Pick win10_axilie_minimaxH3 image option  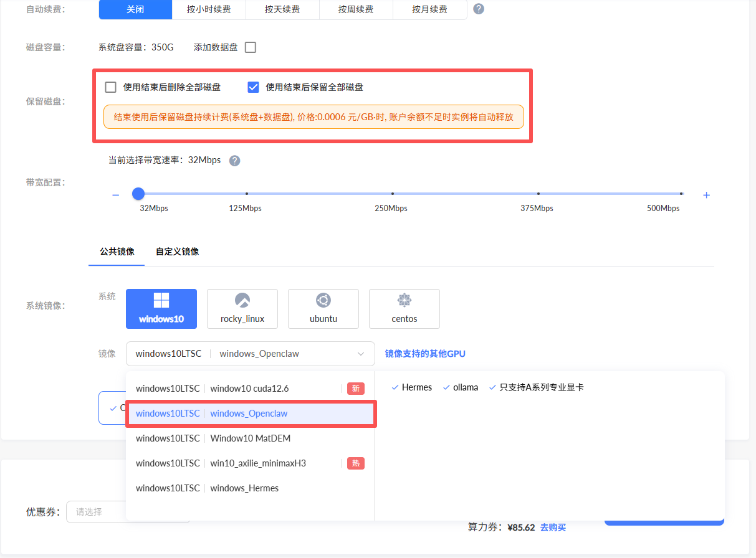point(250,463)
